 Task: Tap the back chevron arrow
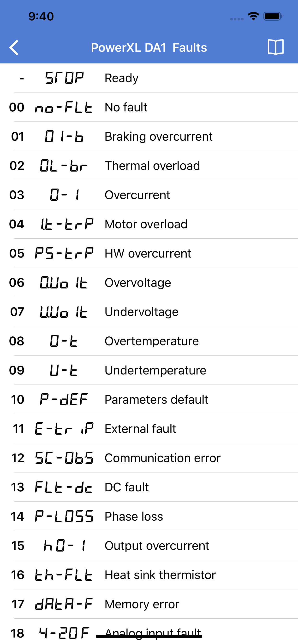[x=14, y=47]
